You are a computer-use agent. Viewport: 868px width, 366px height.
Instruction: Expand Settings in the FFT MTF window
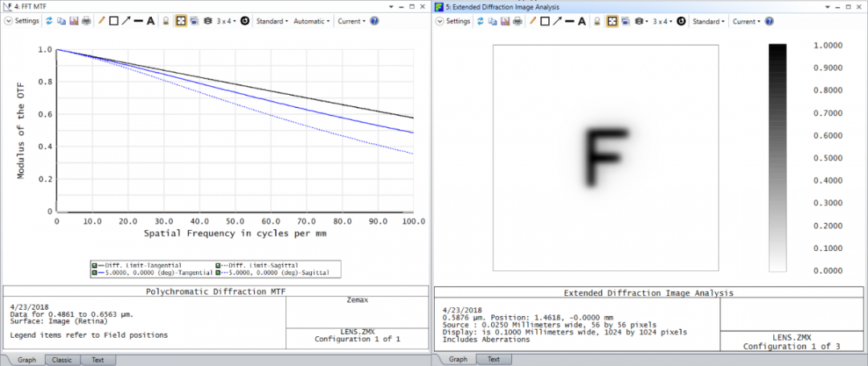(23, 21)
